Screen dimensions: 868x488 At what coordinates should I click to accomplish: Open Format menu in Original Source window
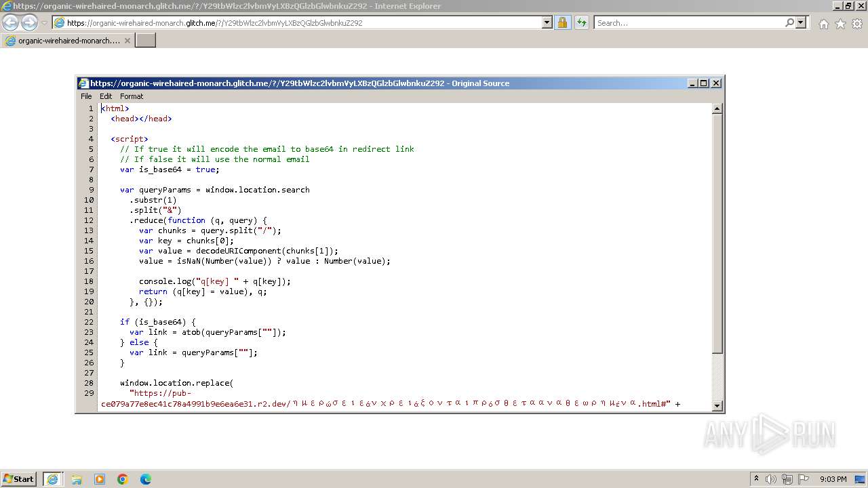click(132, 96)
